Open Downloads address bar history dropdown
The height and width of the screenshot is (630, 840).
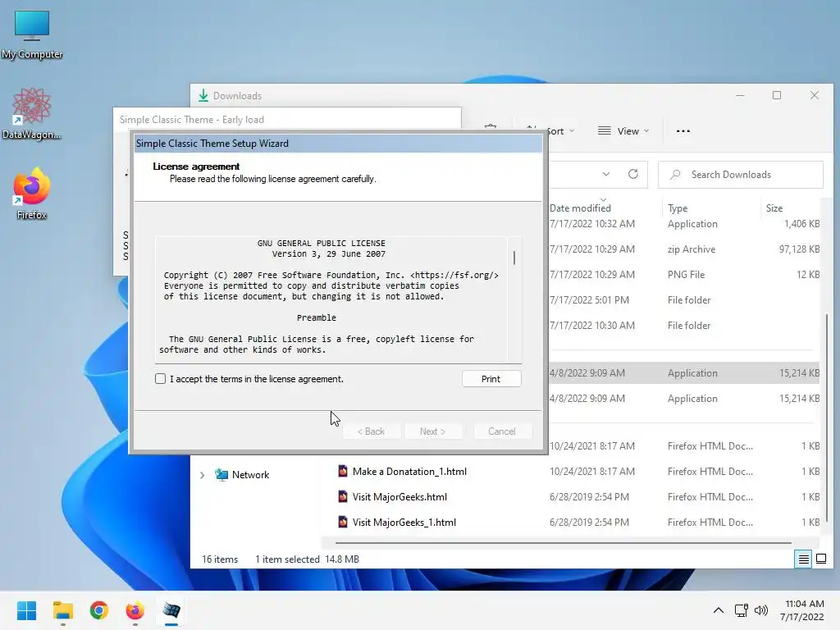coord(606,174)
